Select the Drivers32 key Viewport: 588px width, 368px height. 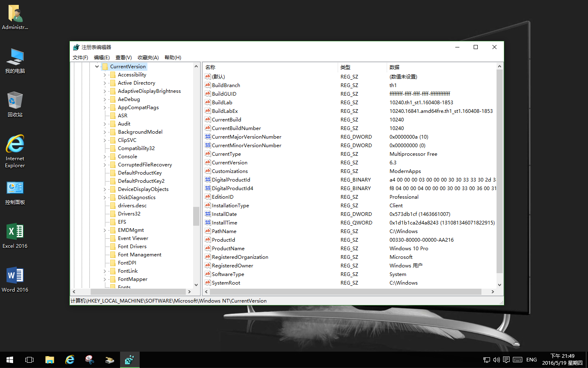point(129,214)
